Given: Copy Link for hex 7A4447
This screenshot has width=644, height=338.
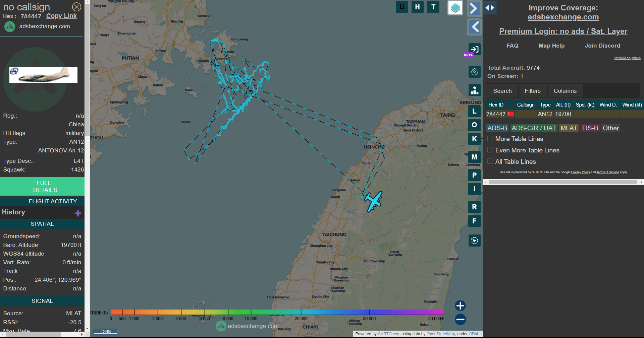Looking at the screenshot, I should click(x=61, y=16).
